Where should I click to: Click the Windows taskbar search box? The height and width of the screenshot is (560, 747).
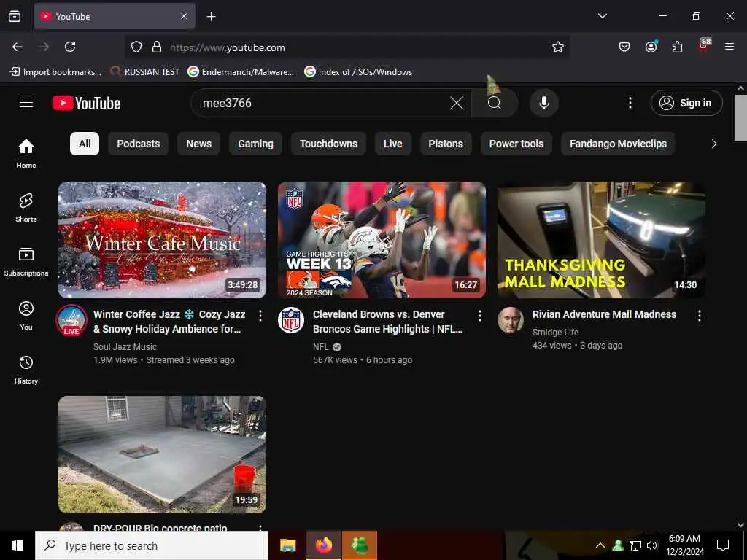[x=152, y=545]
